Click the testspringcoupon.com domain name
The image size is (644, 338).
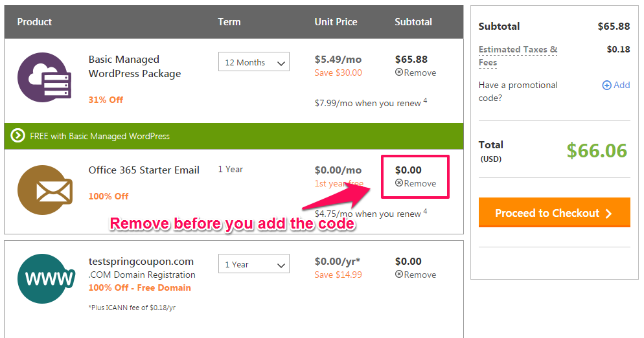[141, 262]
